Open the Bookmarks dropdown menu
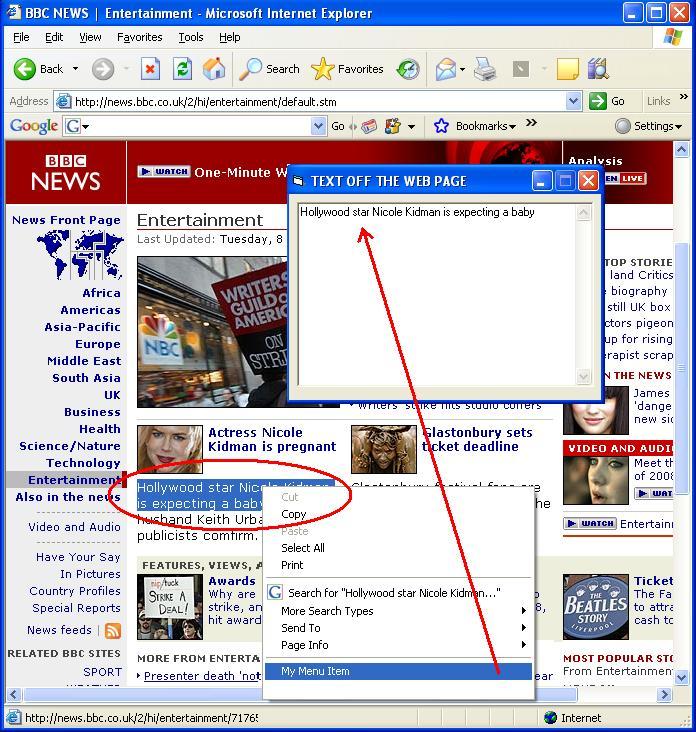The height and width of the screenshot is (732, 696). 485,126
